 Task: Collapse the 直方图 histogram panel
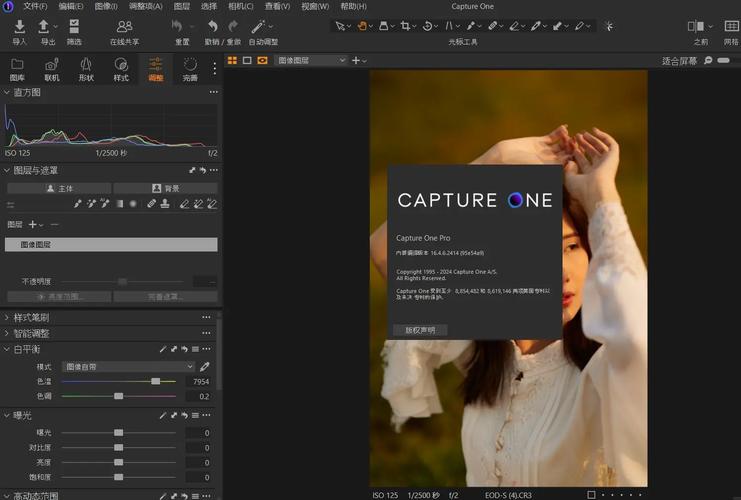coord(7,92)
